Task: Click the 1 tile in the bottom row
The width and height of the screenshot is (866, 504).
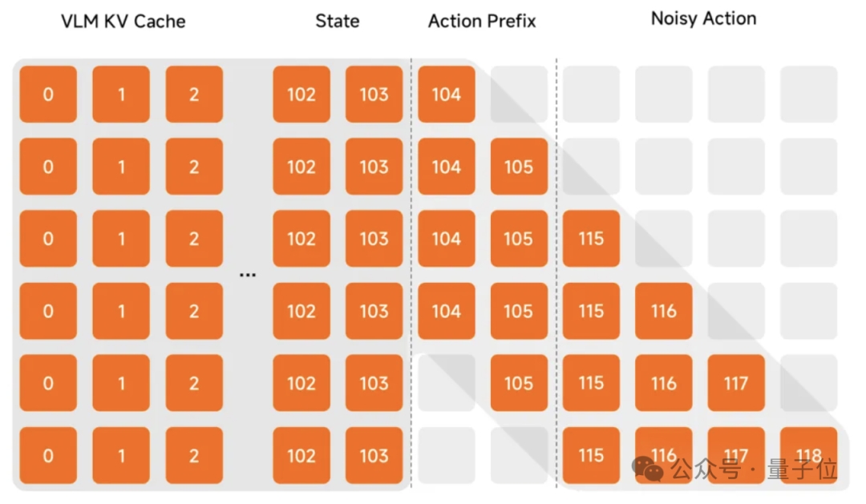Action: (x=121, y=455)
